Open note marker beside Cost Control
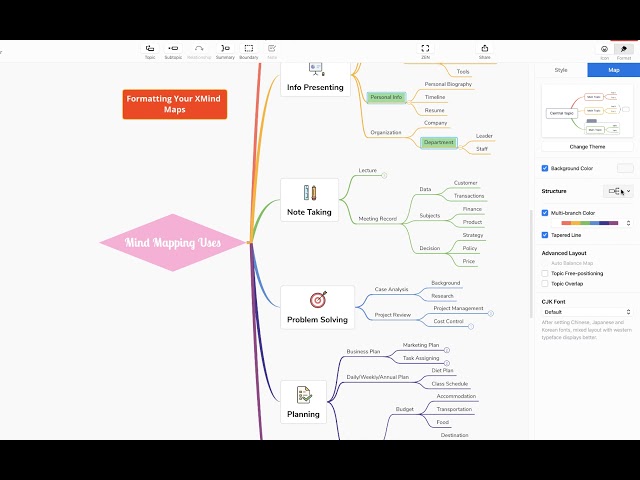Image resolution: width=640 pixels, height=480 pixels. tap(471, 327)
